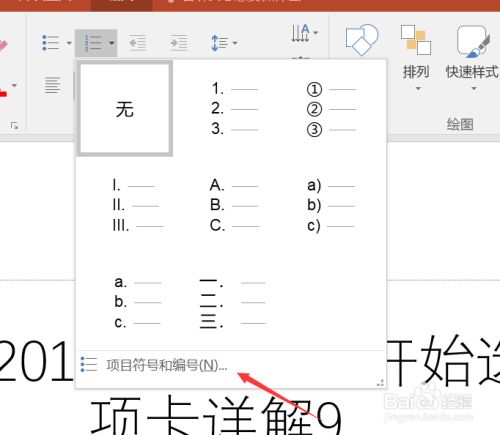Screen dimensions: 500x435
Task: Choose the a) b) c) numbering style
Action: (331, 206)
